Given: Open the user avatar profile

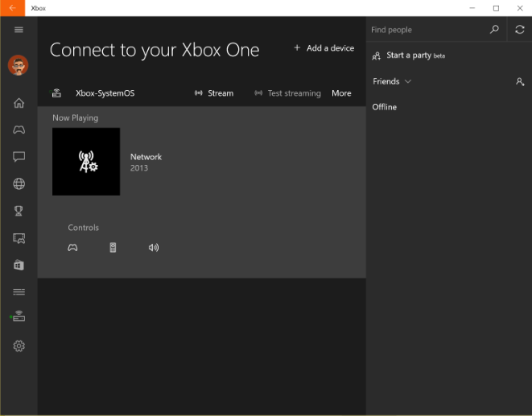Looking at the screenshot, I should (x=18, y=65).
